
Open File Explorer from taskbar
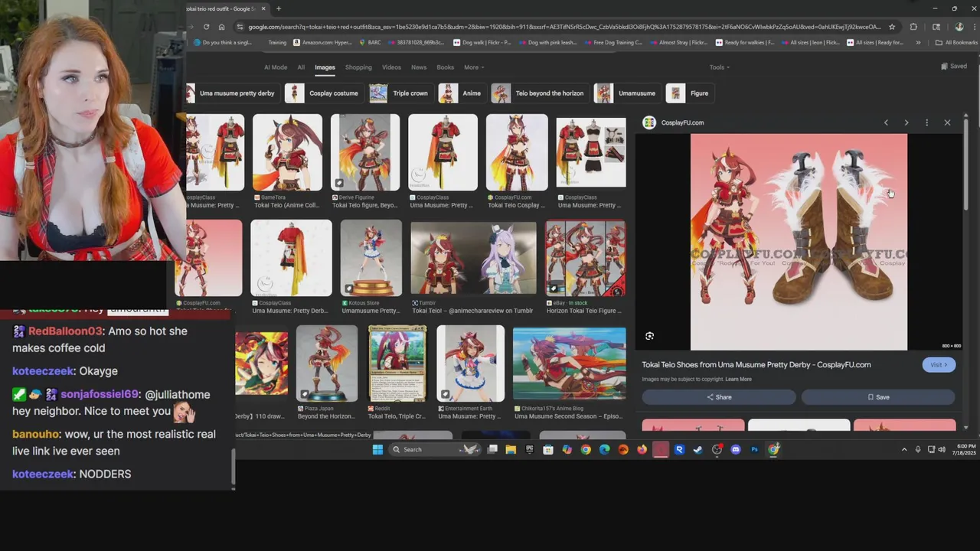511,449
